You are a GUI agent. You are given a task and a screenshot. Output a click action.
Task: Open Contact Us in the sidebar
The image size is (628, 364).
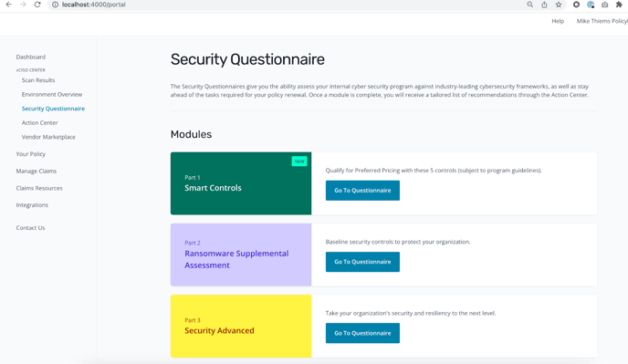click(x=30, y=228)
